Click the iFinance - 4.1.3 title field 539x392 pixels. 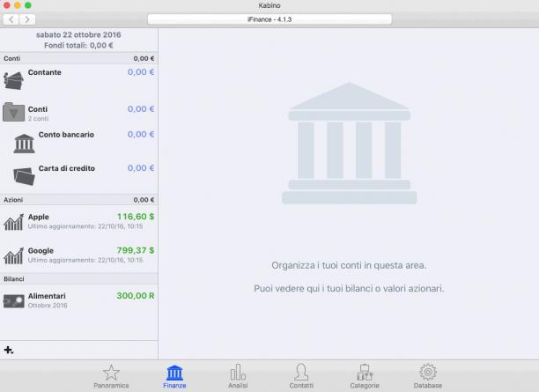click(x=269, y=19)
